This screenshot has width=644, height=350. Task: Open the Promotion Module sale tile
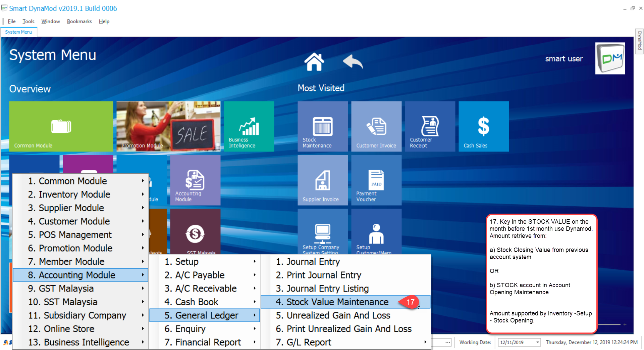tap(168, 126)
